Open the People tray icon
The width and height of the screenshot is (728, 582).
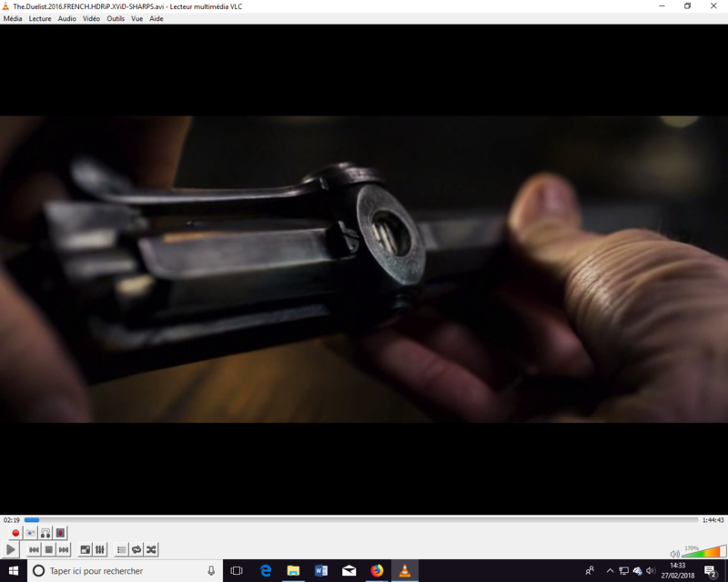point(590,571)
